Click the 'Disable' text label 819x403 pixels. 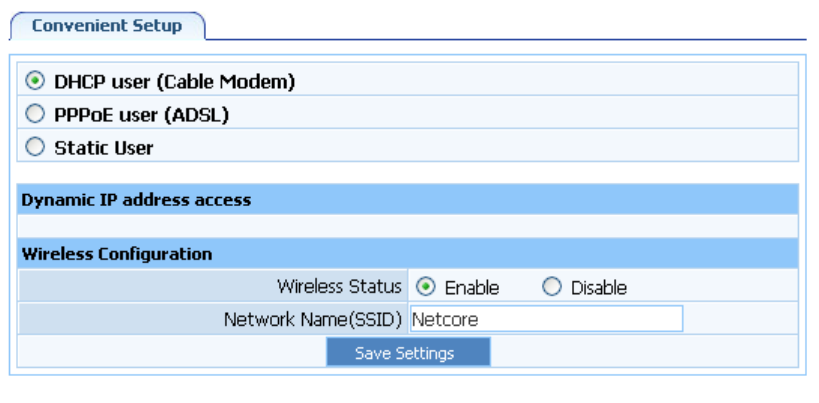[598, 288]
